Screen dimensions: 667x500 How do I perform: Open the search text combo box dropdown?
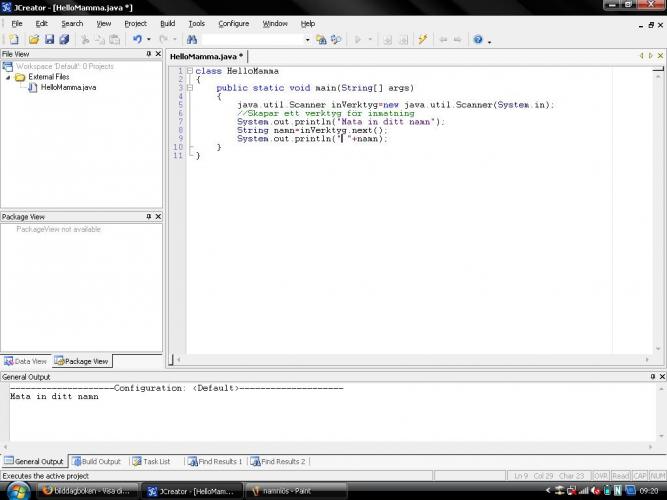(x=306, y=40)
